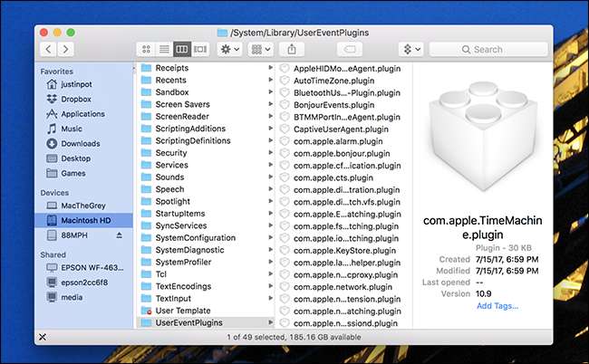Open the Arrange grouping dropdown
The image size is (589, 364).
(260, 49)
